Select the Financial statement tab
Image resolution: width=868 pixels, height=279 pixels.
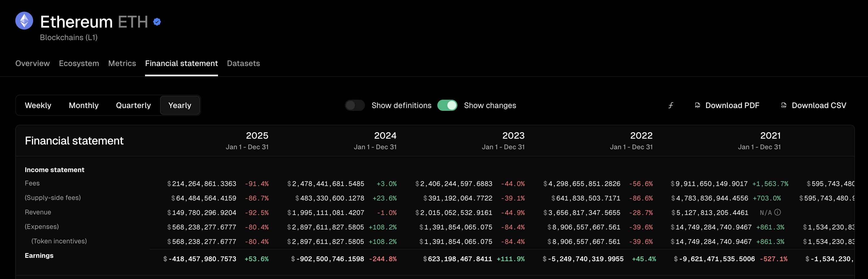point(181,63)
